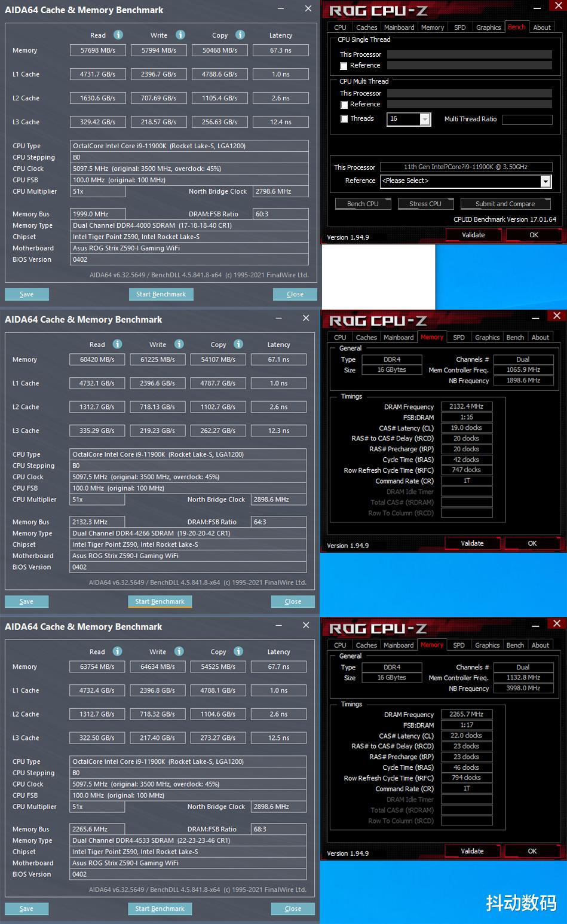
Task: Click Validate in middle CPU-Z Memory window
Action: 472,543
